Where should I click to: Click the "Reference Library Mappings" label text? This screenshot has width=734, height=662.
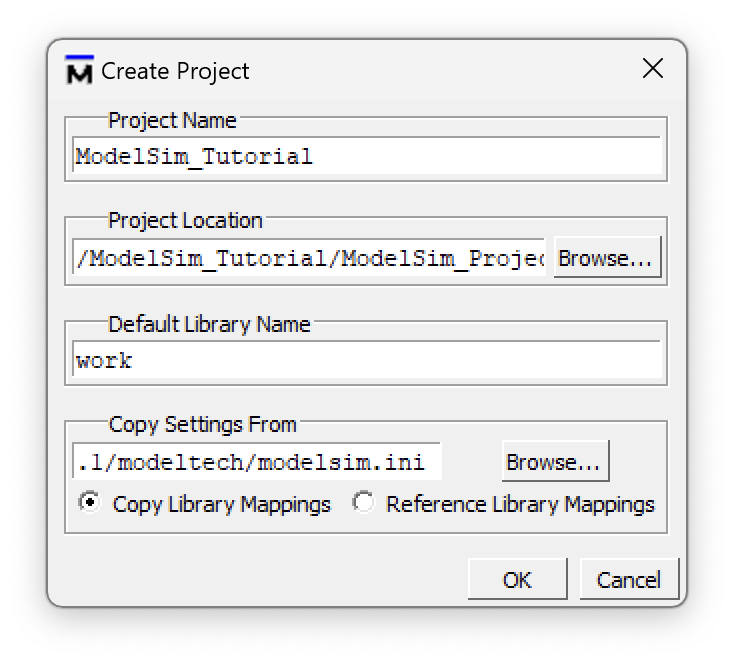click(520, 505)
